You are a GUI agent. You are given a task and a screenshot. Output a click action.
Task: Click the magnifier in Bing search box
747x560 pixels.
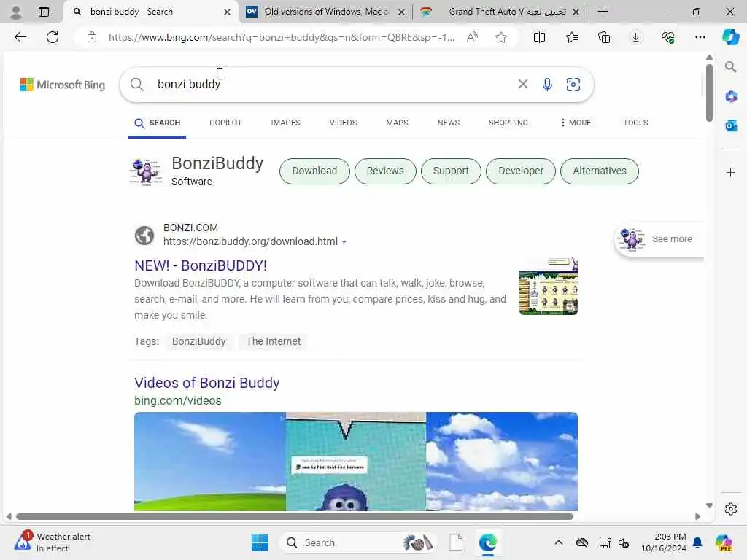(136, 85)
